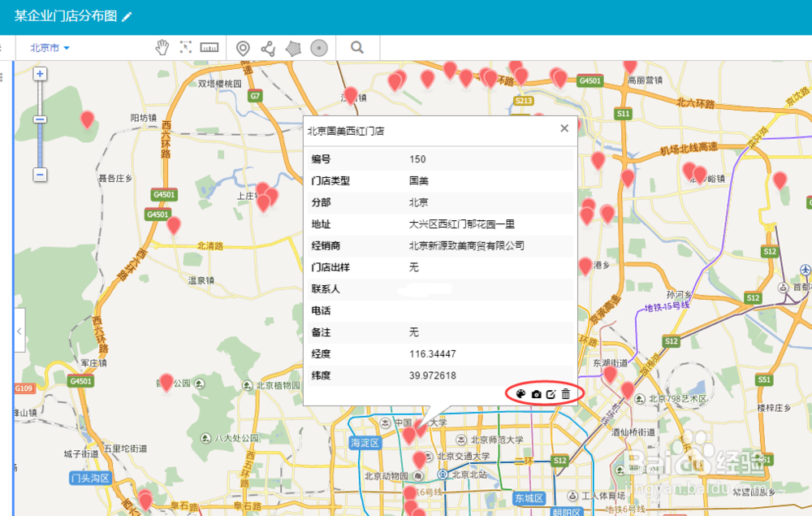Viewport: 812px width, 516px height.
Task: Click the 纬度 value 39.972618
Action: pyautogui.click(x=433, y=375)
